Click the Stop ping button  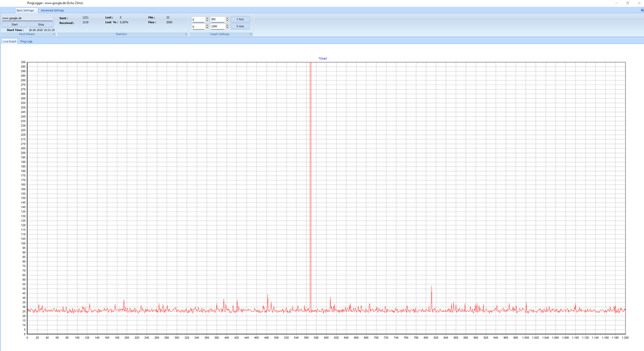coord(41,25)
